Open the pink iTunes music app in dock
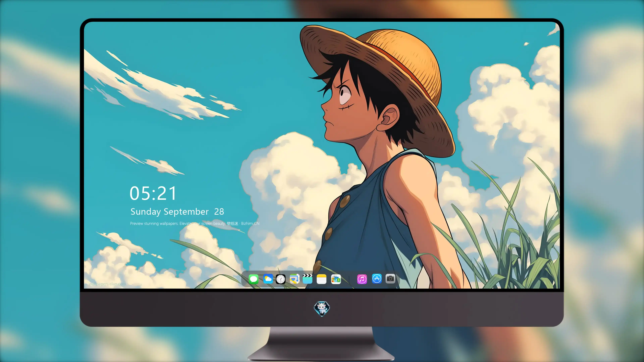Screen dimensions: 644x362 362,279
